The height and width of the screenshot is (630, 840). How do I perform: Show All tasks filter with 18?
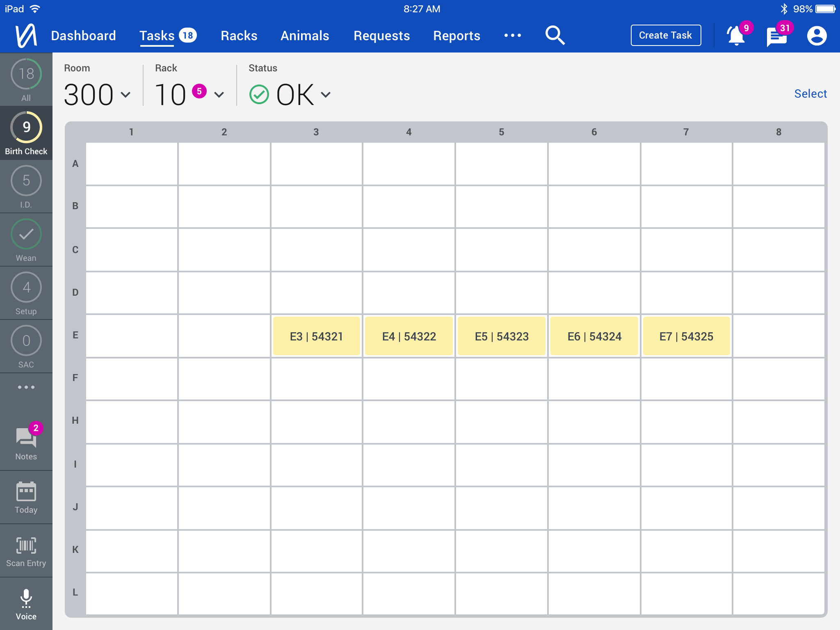point(26,80)
